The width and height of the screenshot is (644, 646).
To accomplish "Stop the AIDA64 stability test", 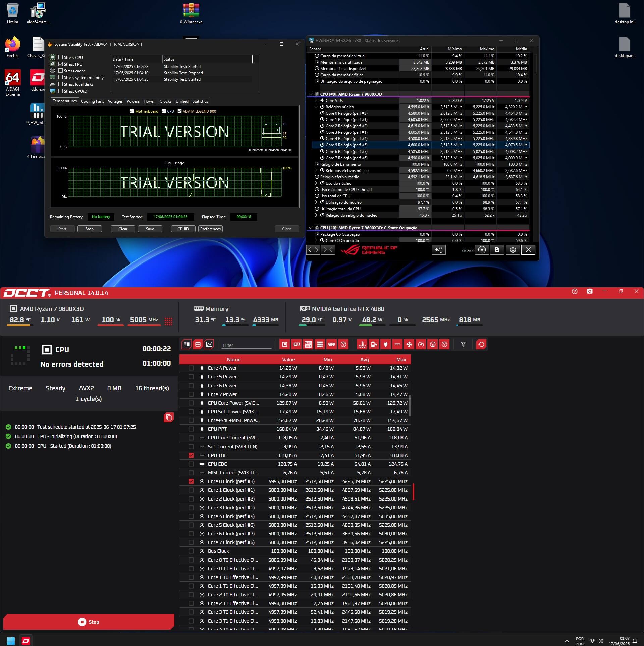I will point(90,229).
